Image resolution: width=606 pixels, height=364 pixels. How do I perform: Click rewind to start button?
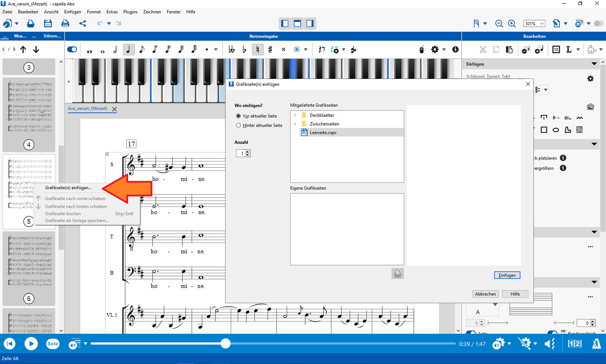click(x=9, y=344)
